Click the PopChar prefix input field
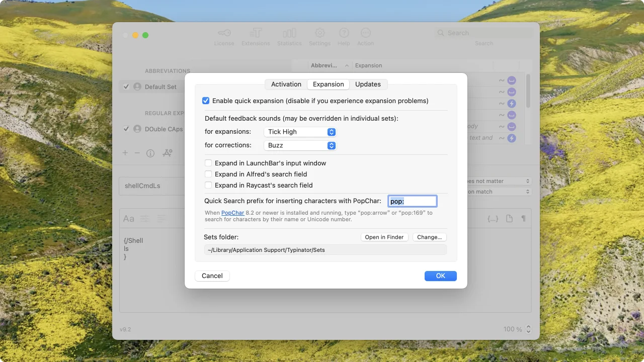The image size is (644, 362). (413, 201)
